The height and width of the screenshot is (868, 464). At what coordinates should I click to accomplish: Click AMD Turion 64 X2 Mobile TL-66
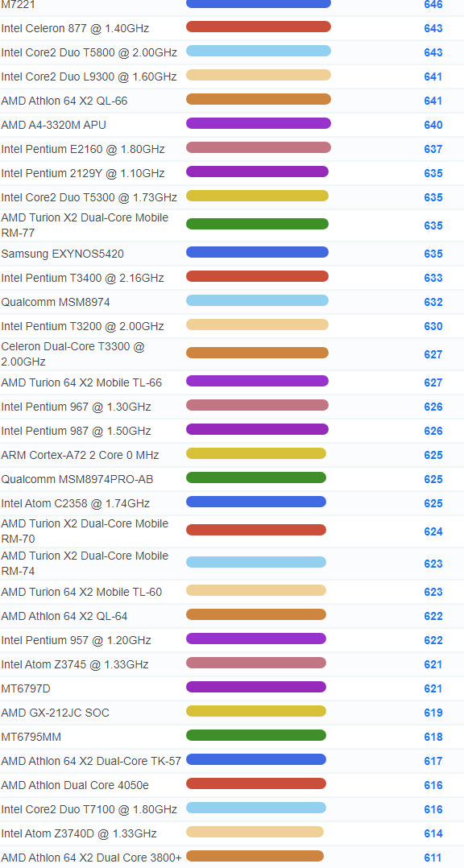(81, 383)
